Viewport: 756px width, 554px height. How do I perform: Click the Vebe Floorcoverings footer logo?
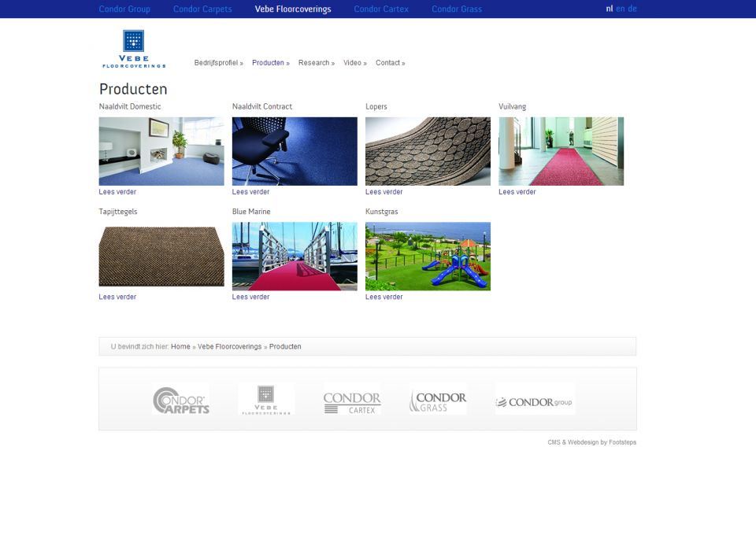266,399
